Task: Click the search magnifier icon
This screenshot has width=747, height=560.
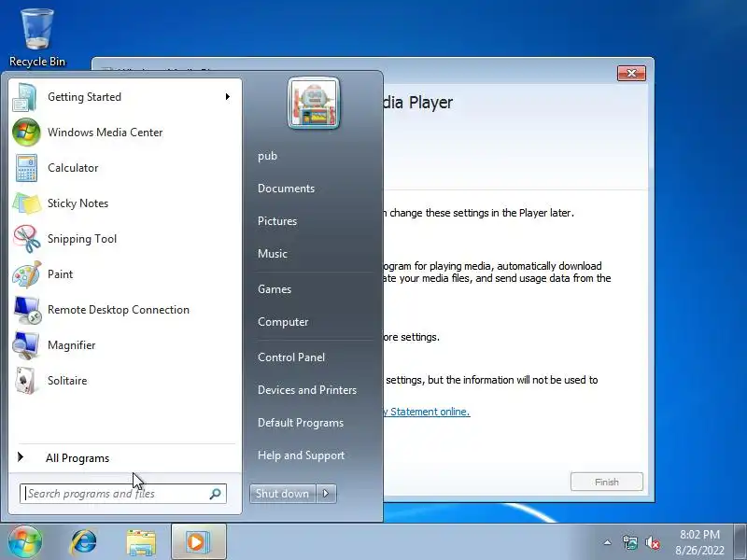Action: point(215,494)
